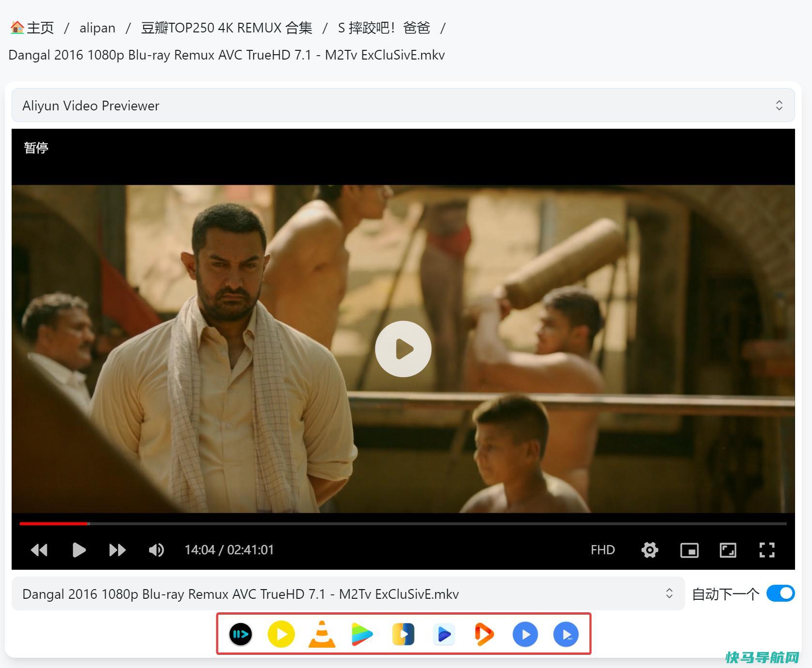
Task: Mute the video volume
Action: (156, 550)
